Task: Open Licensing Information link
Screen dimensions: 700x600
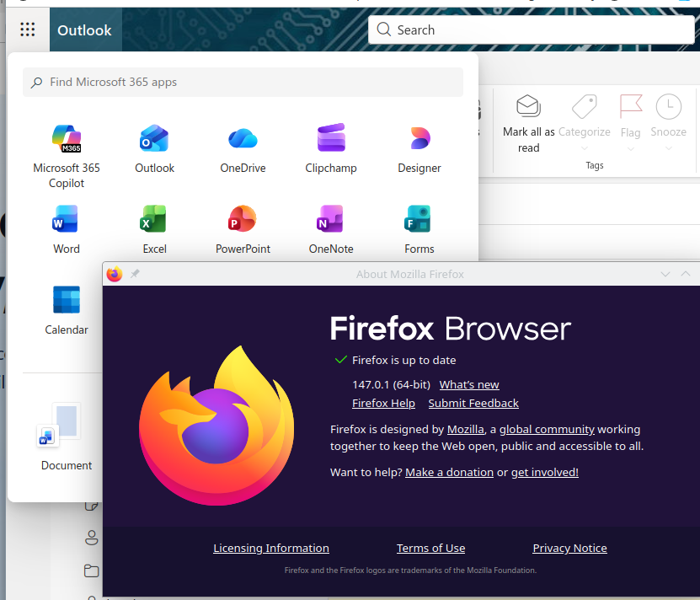Action: coord(271,549)
